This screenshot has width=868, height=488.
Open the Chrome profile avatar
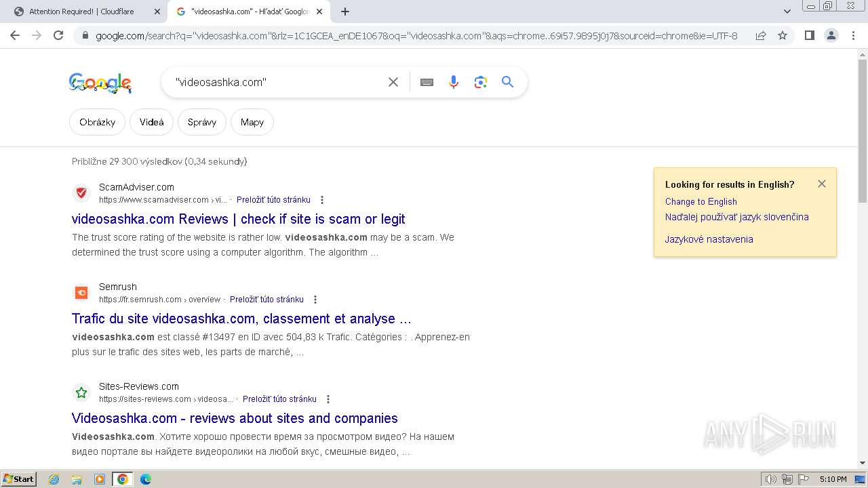tap(831, 35)
